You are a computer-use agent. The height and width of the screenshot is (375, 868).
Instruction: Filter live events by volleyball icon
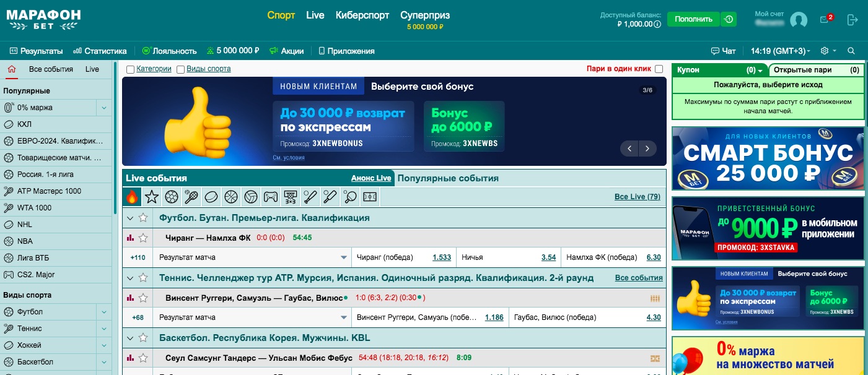pos(251,197)
